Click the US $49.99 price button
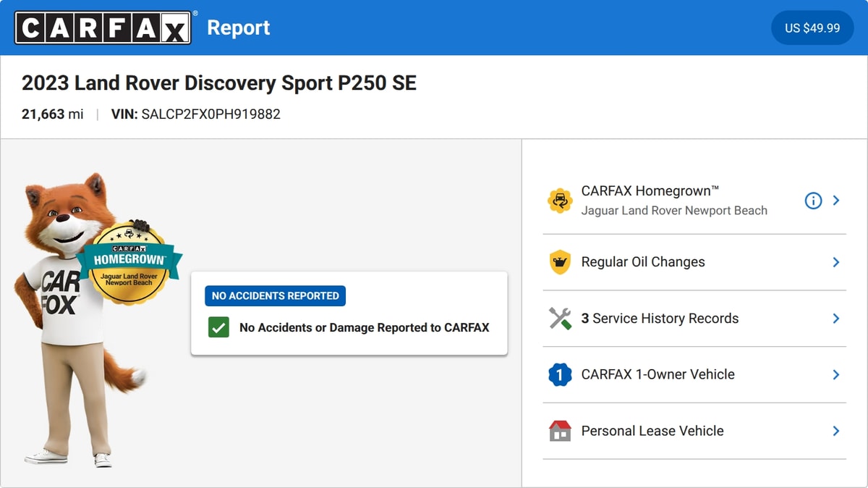Screen dimensions: 868x488 [x=812, y=28]
